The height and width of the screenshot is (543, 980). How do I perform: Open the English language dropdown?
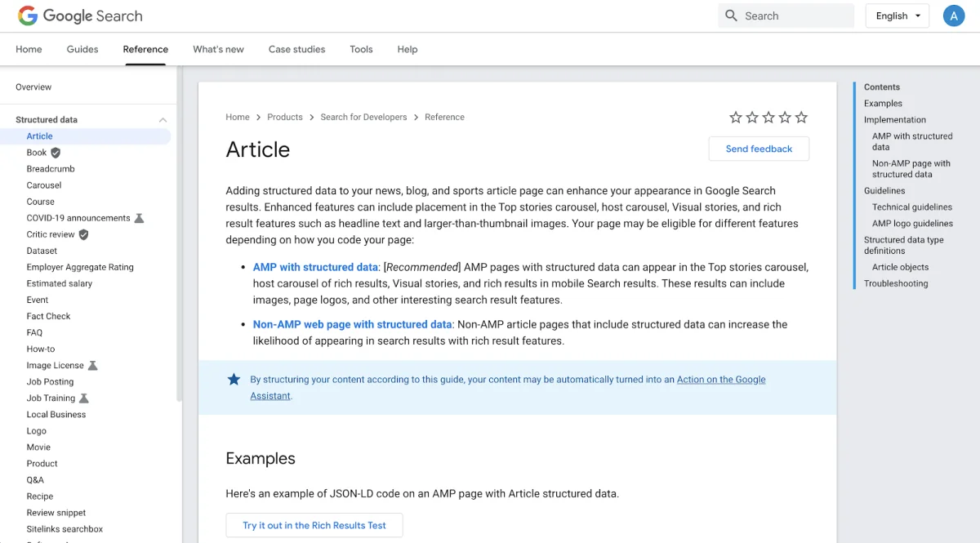(897, 16)
